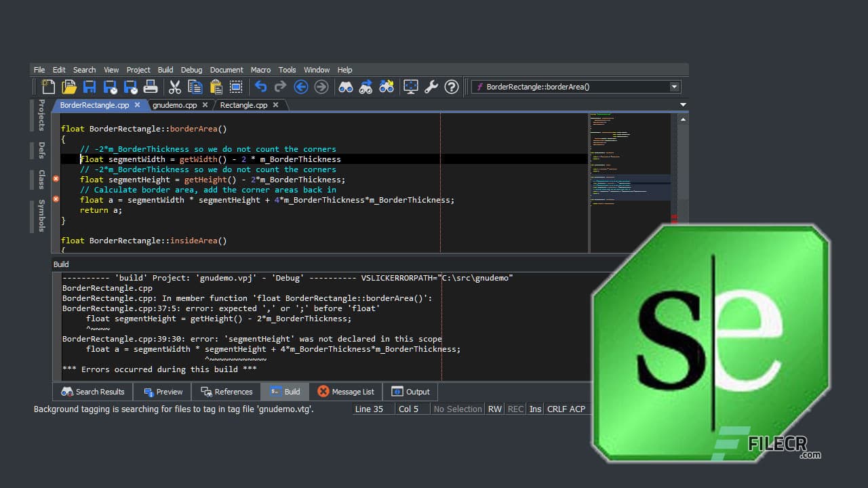The height and width of the screenshot is (488, 868).
Task: Toggle Ins overwrite mode in status bar
Action: click(535, 409)
